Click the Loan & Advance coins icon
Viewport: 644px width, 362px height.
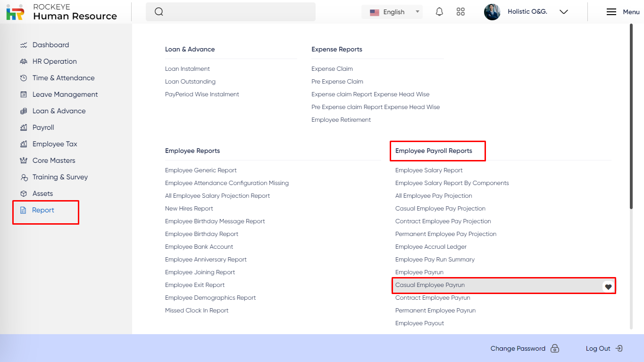[x=24, y=111]
